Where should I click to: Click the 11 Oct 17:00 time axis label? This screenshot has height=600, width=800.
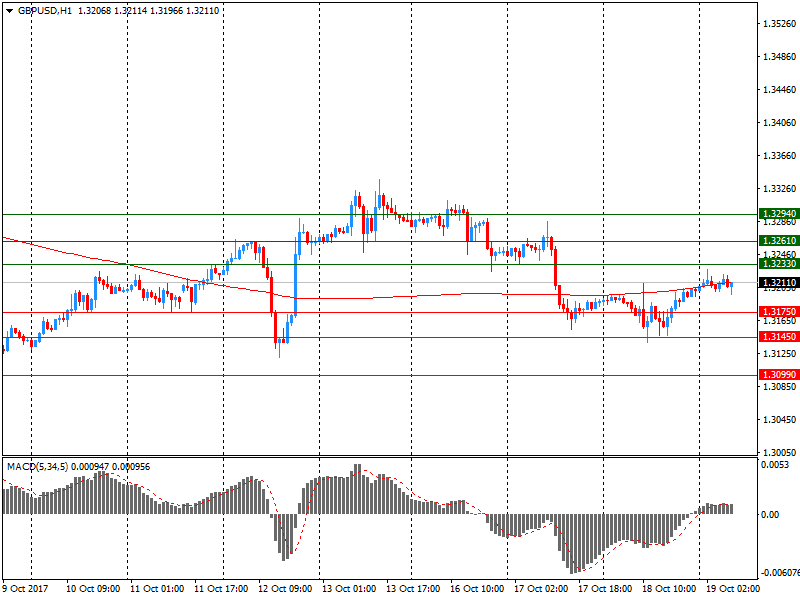point(221,589)
